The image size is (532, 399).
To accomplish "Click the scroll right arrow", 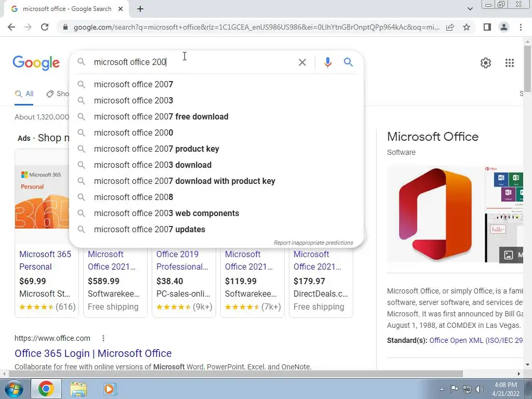I will [519, 374].
